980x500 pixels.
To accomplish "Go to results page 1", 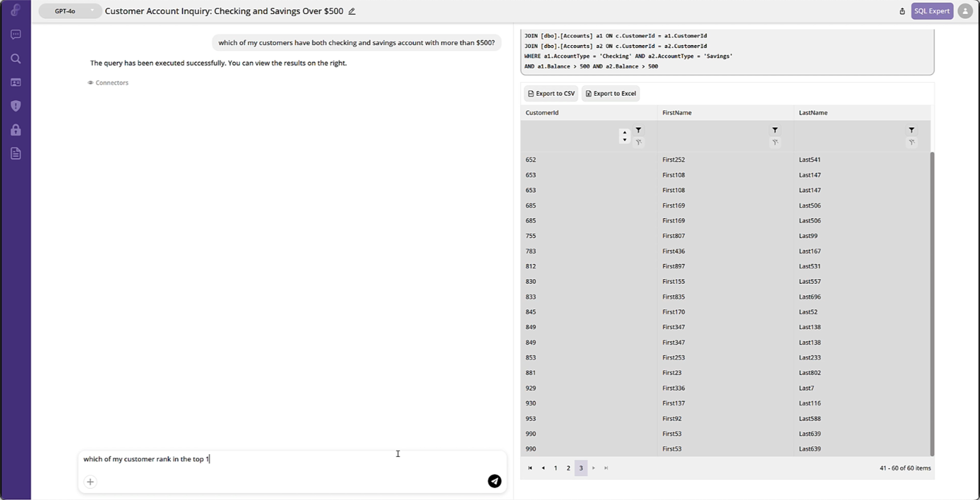I will click(x=556, y=468).
